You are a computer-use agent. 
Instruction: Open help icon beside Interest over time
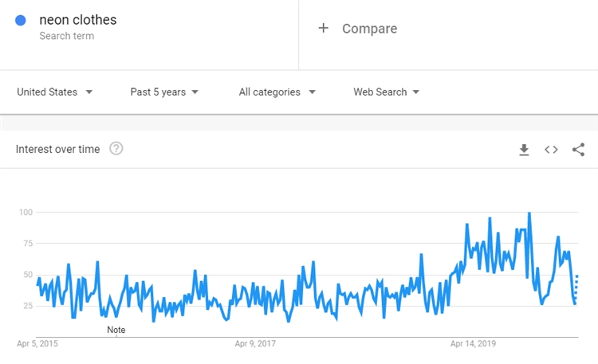click(x=116, y=148)
